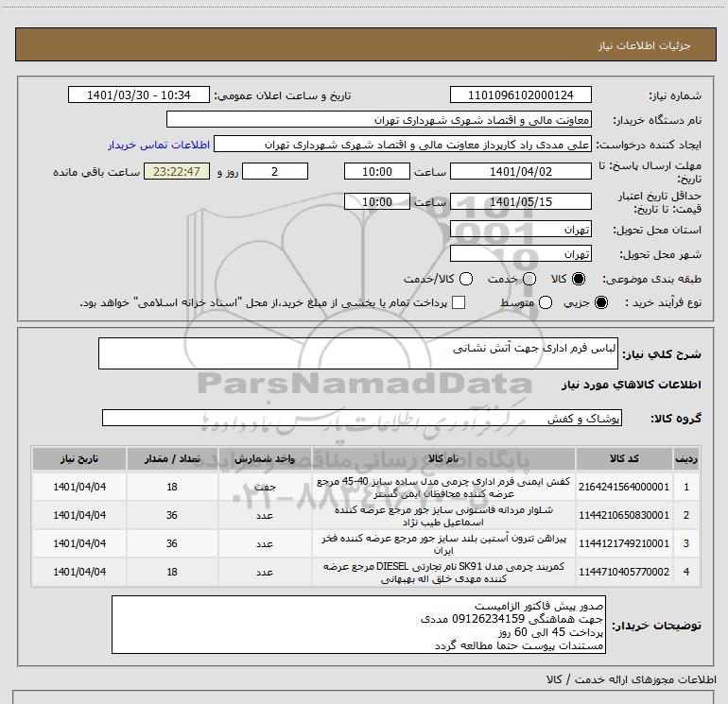Click quantity 36 in the شلوار row
This screenshot has width=728, height=704.
tap(172, 515)
